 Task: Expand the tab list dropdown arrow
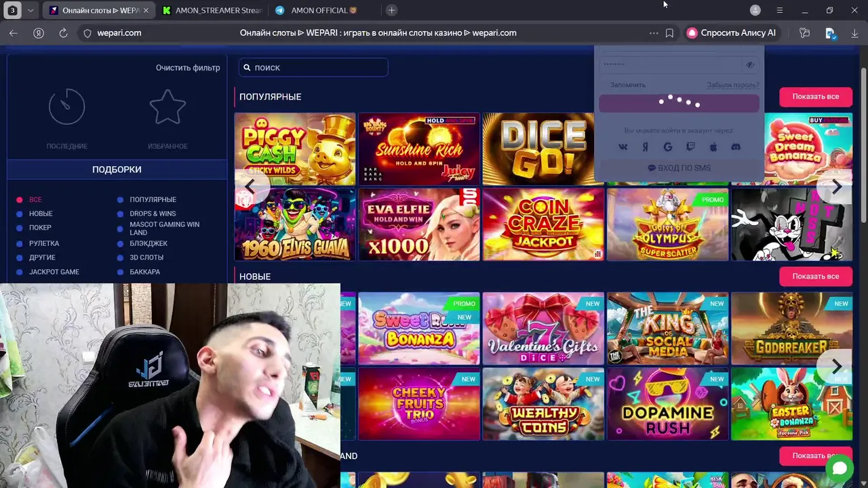(x=31, y=10)
